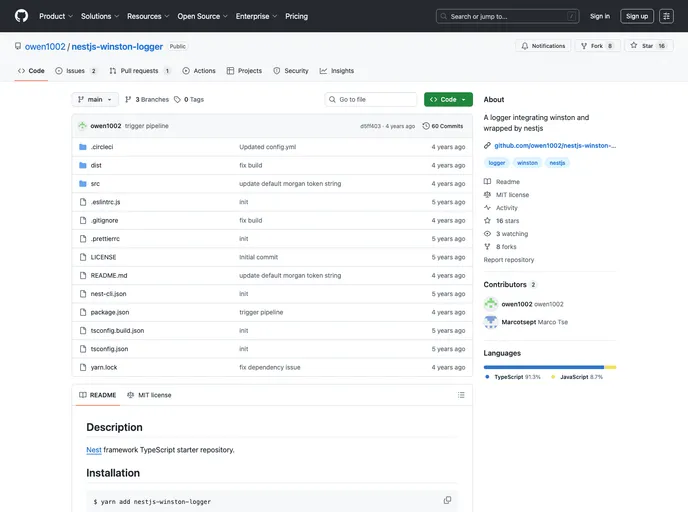This screenshot has width=688, height=512.
Task: Switch to the Projects tab
Action: coord(244,71)
